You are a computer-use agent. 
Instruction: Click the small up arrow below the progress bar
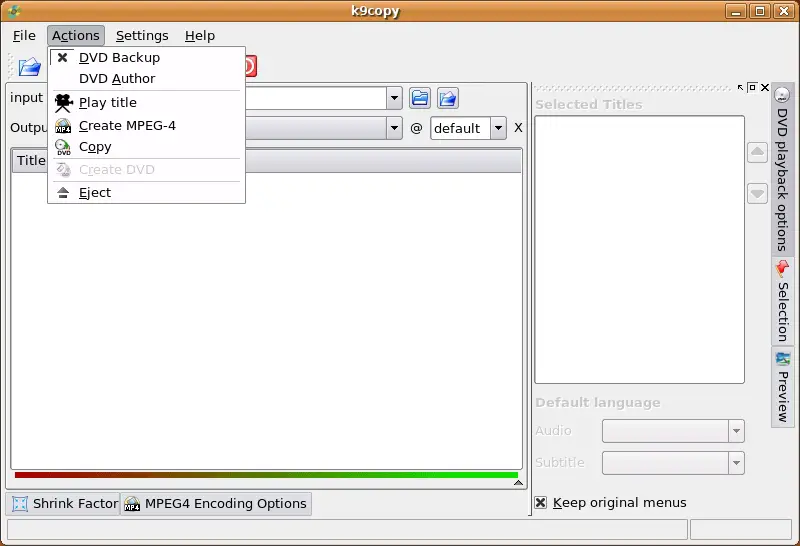click(x=518, y=483)
